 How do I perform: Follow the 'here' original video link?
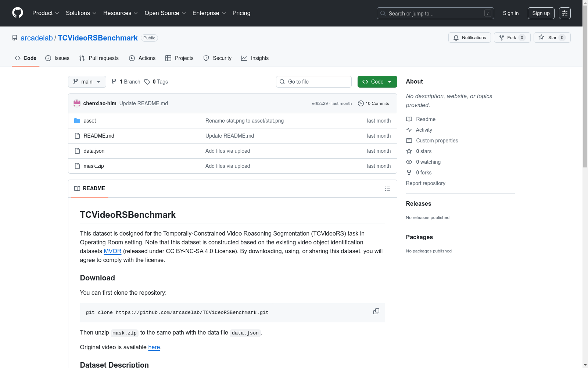pos(154,347)
